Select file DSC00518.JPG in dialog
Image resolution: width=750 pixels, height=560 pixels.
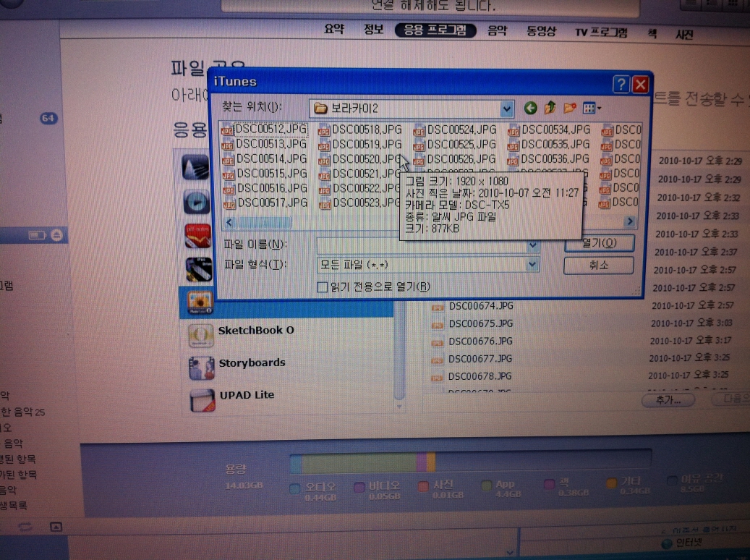point(360,130)
